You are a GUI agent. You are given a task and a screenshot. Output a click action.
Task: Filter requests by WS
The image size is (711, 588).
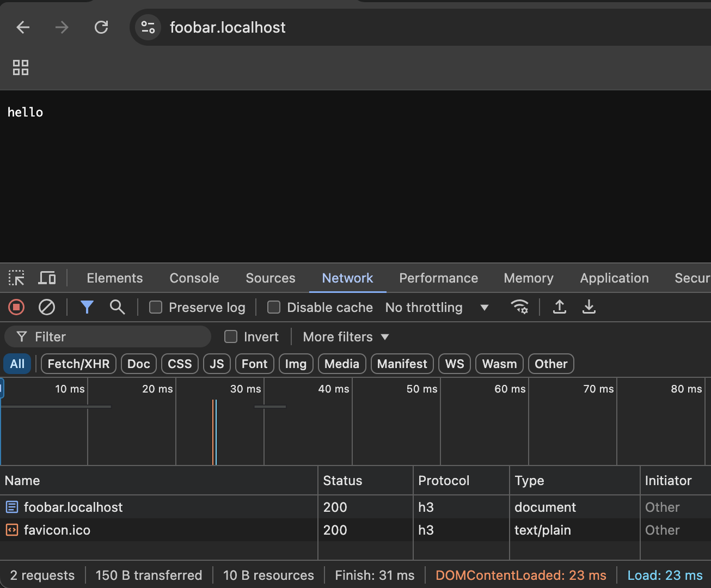[x=455, y=364]
